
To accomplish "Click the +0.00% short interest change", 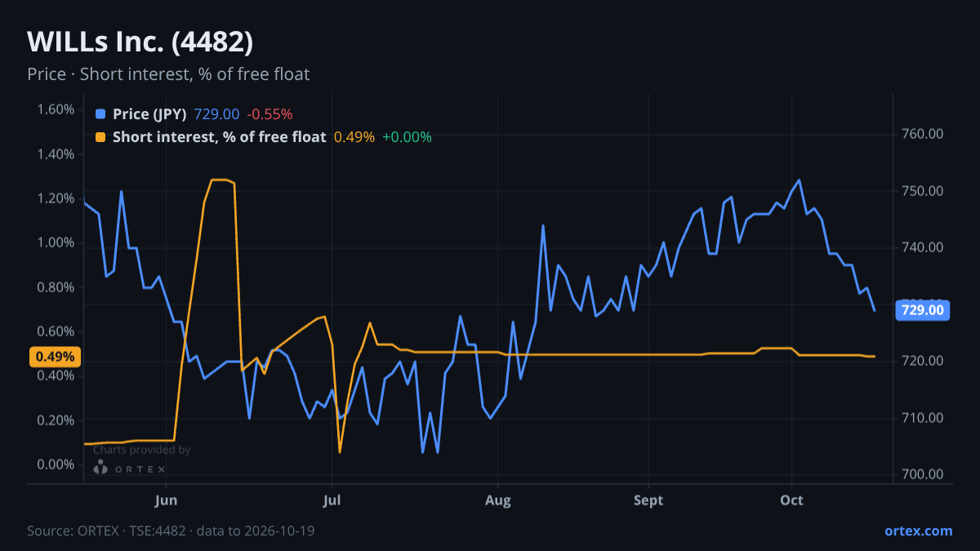I will (x=408, y=137).
